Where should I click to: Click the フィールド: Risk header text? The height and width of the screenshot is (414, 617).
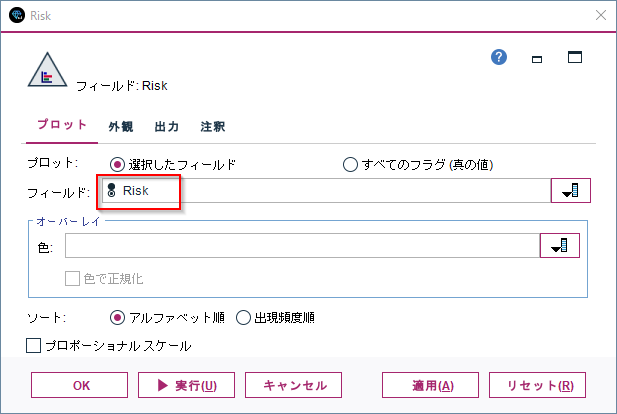122,86
